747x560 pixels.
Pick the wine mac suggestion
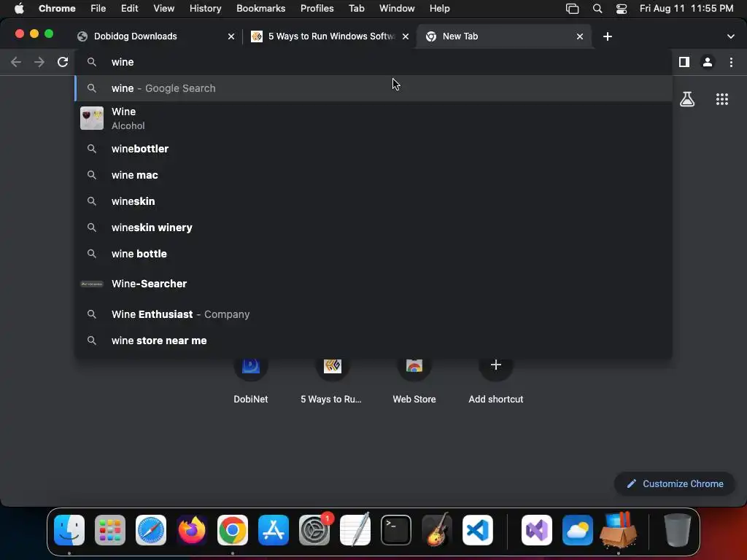pyautogui.click(x=373, y=175)
